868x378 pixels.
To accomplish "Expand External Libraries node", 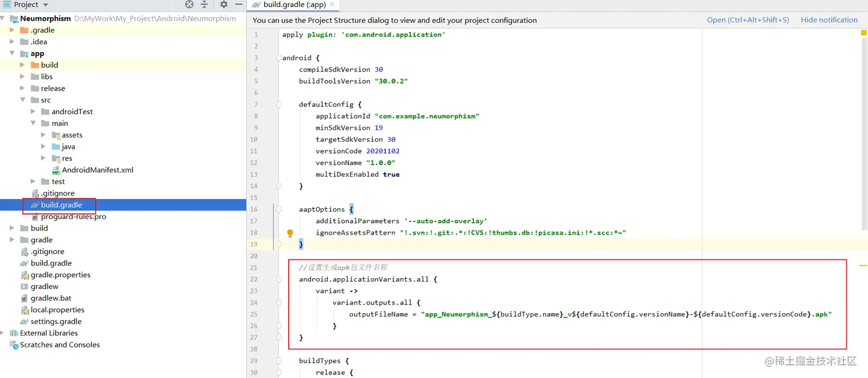I will pyautogui.click(x=2, y=333).
